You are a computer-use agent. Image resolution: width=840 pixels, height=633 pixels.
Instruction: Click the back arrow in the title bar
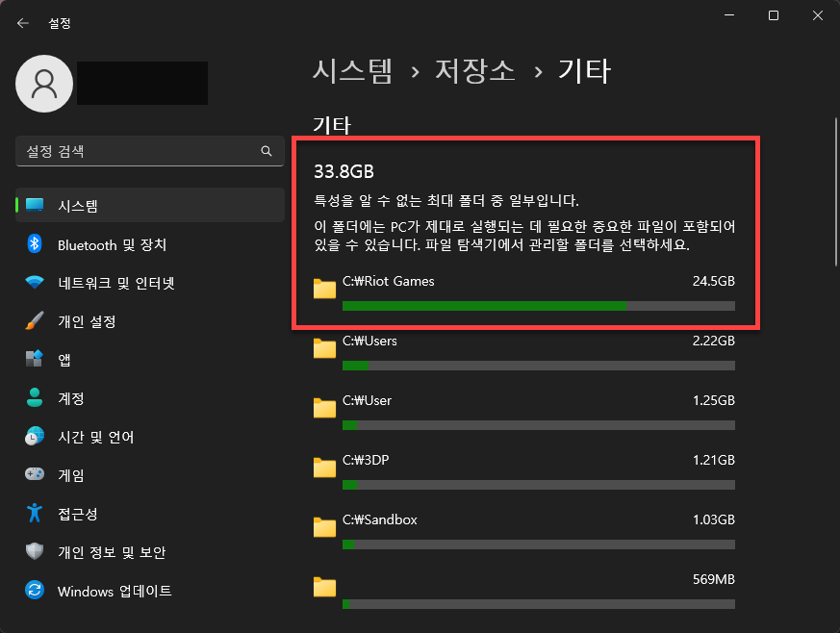(x=22, y=23)
